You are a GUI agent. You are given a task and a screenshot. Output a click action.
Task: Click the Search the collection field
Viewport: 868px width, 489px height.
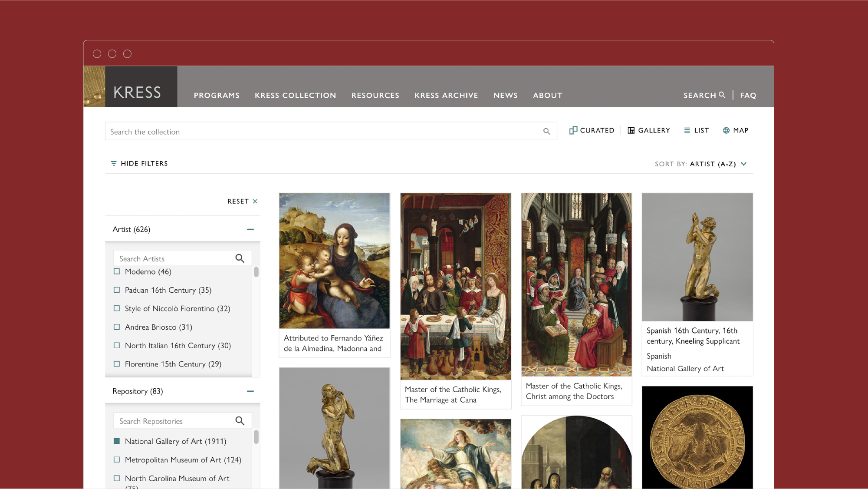(x=331, y=131)
